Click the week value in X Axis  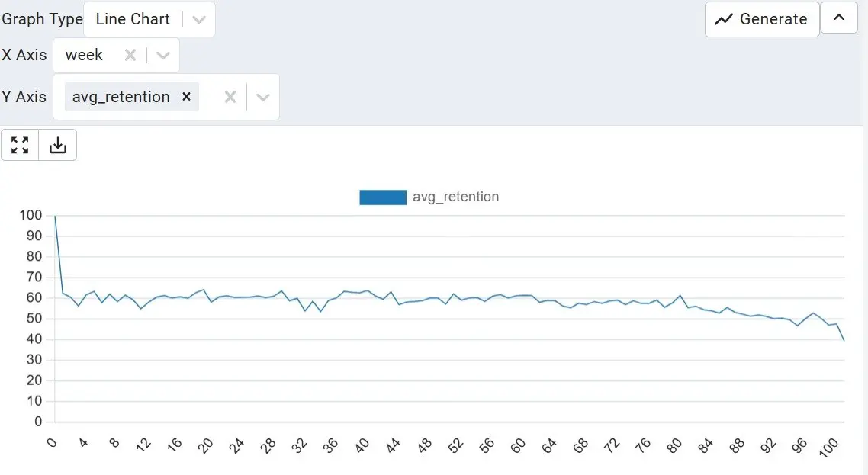[84, 55]
